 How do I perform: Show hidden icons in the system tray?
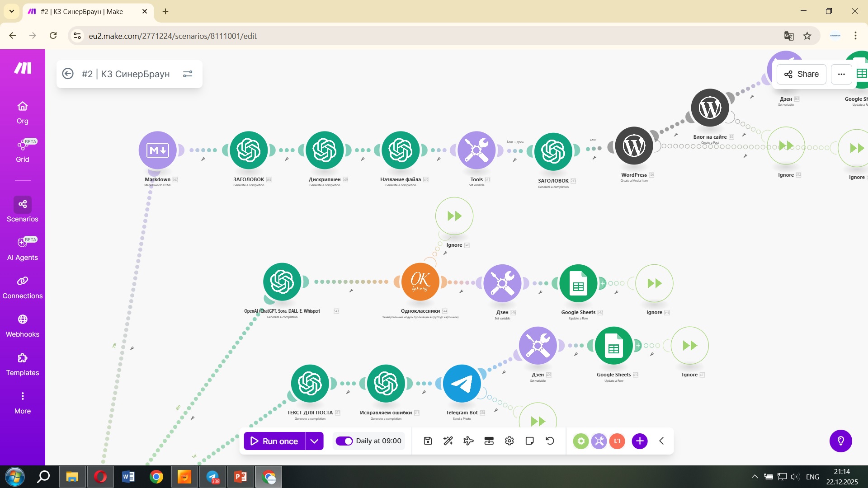tap(755, 477)
